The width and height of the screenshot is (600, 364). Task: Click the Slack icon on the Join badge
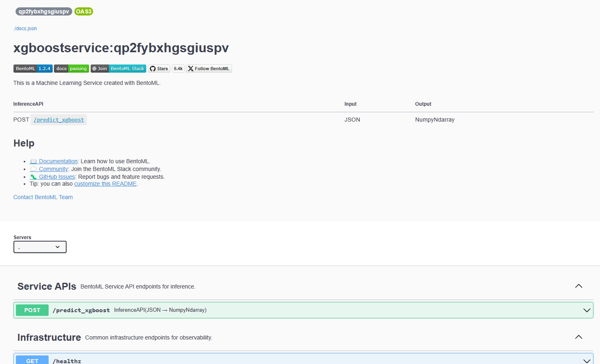point(95,68)
